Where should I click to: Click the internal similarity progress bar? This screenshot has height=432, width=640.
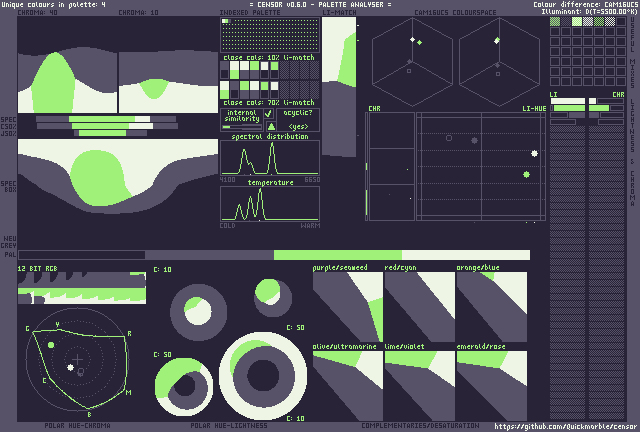(x=241, y=127)
